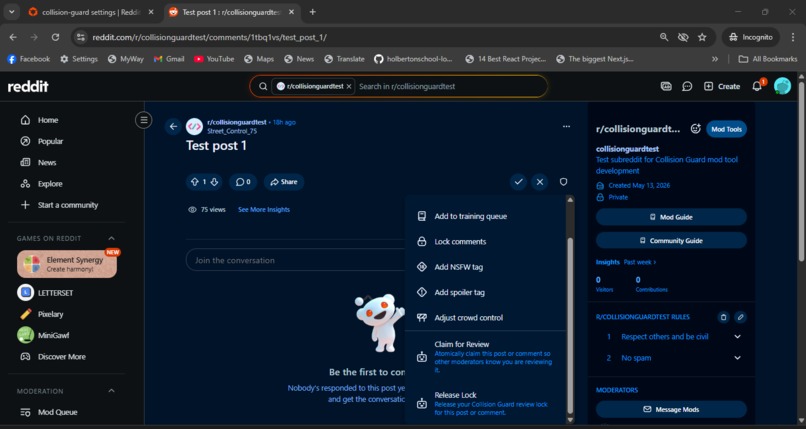Open notifications bell
This screenshot has height=429, width=806.
(x=757, y=86)
